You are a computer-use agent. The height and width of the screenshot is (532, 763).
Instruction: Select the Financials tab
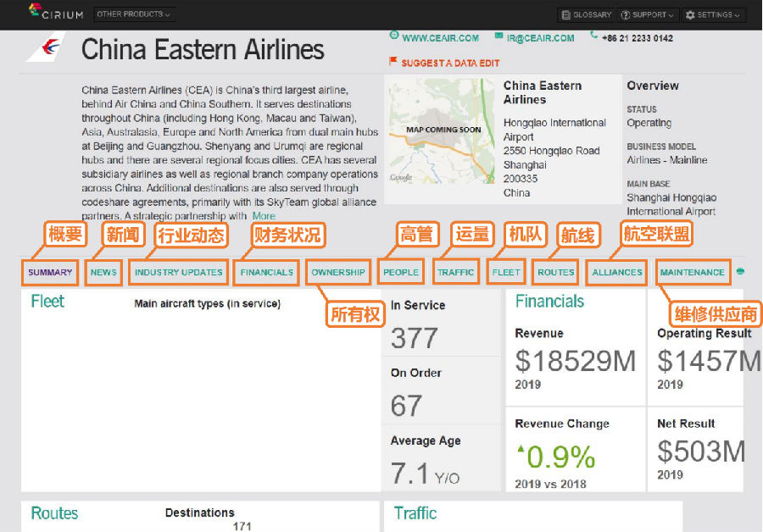coord(266,272)
